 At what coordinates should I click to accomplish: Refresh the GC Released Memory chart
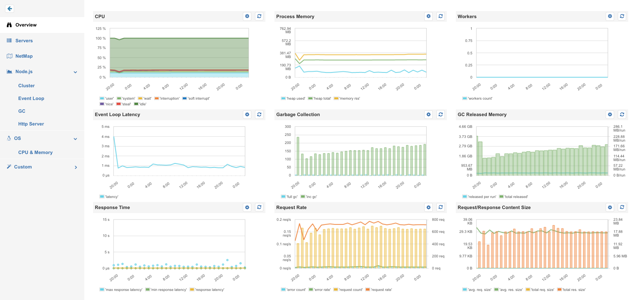[622, 114]
